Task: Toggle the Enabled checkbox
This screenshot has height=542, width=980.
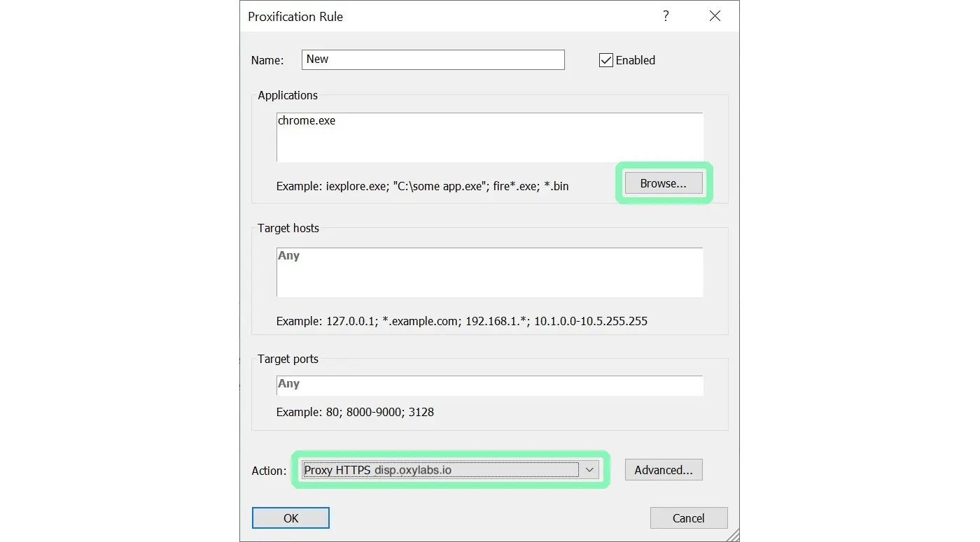Action: 606,60
